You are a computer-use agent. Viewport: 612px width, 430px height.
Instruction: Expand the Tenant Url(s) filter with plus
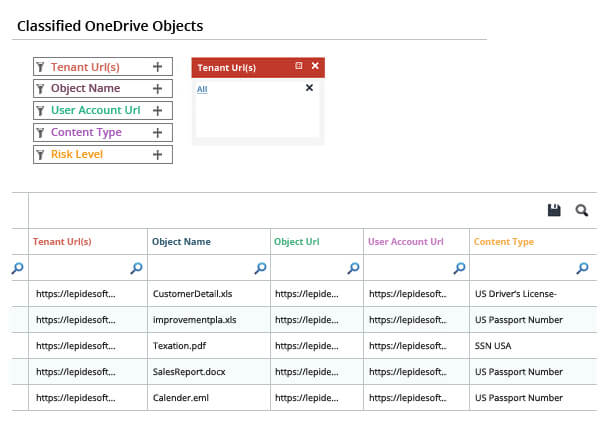(x=157, y=67)
